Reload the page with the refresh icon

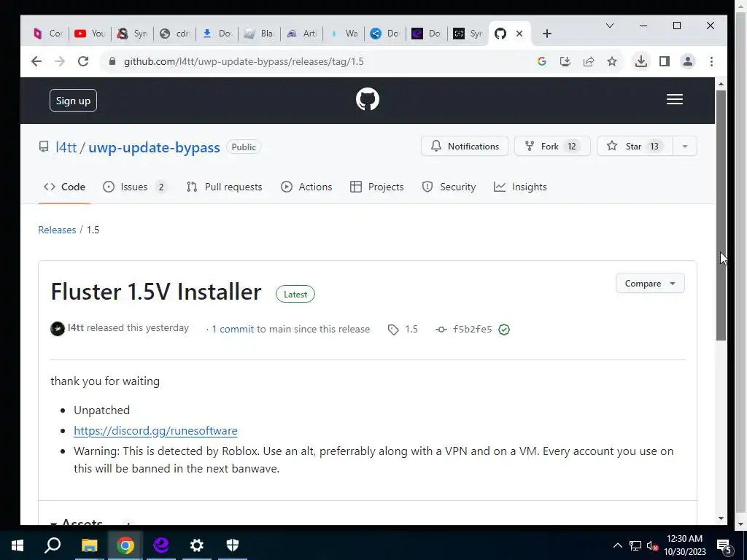(x=83, y=61)
